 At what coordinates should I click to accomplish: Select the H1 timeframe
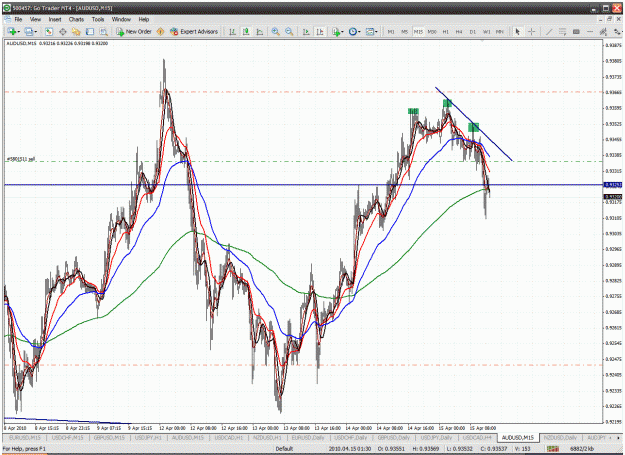(446, 31)
